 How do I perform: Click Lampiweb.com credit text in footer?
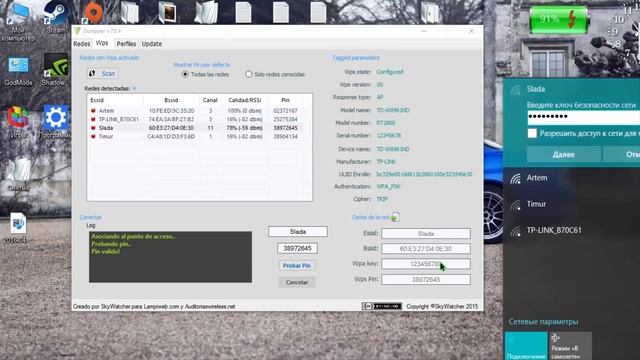point(161,307)
